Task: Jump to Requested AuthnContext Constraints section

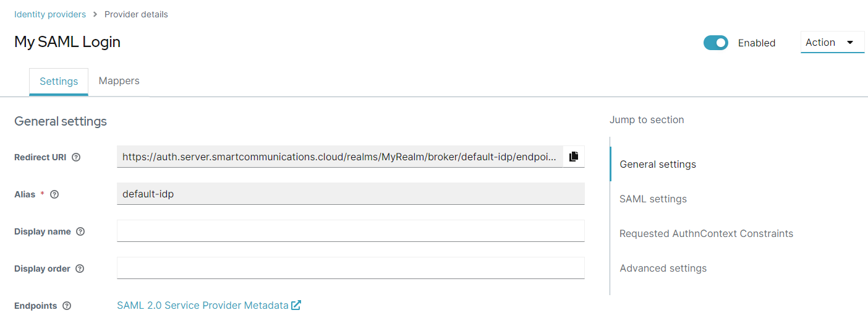Action: 706,233
